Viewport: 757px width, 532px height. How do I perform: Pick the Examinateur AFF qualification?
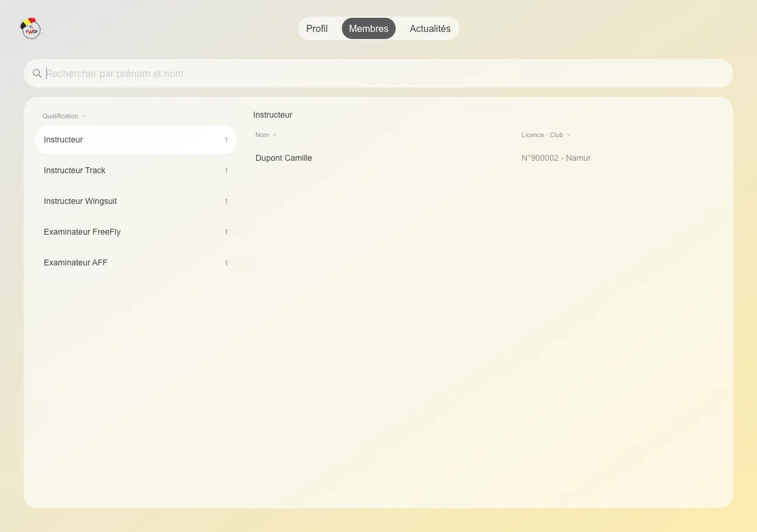pyautogui.click(x=136, y=262)
